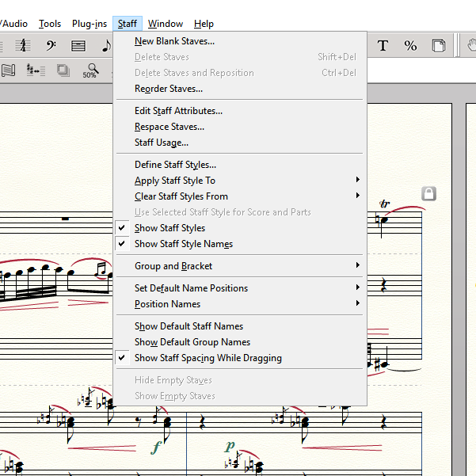Select the Measure tool icon
This screenshot has height=476, width=476.
[78, 46]
